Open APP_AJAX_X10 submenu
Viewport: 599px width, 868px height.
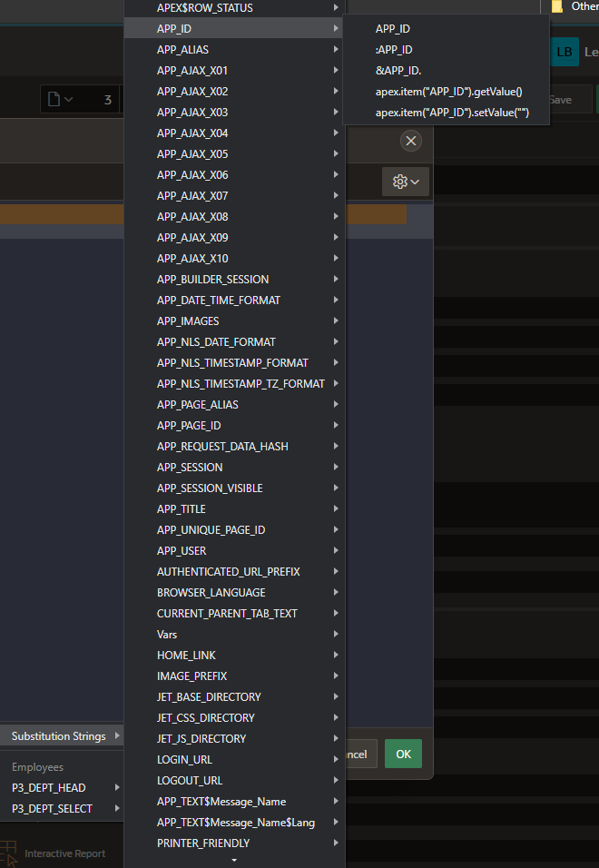pyautogui.click(x=234, y=259)
